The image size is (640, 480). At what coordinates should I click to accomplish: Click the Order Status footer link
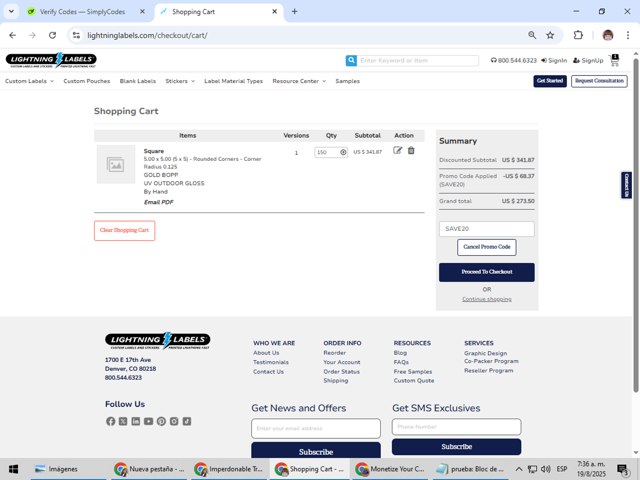pos(341,371)
